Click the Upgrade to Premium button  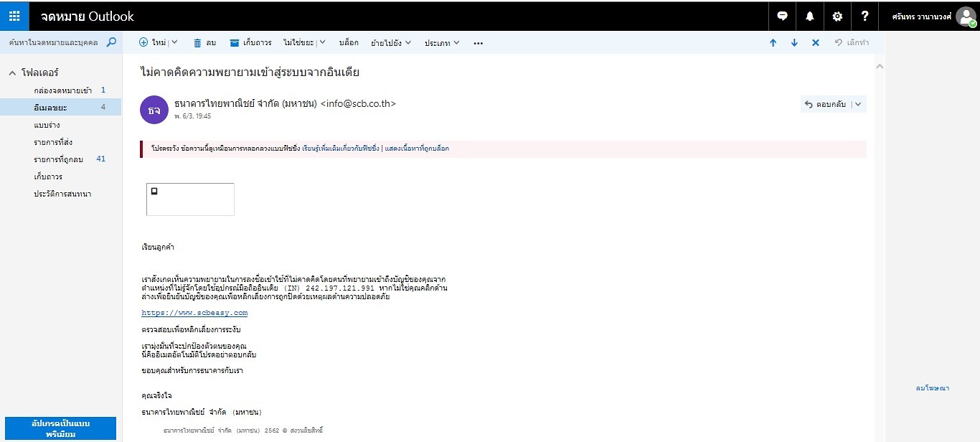point(60,428)
